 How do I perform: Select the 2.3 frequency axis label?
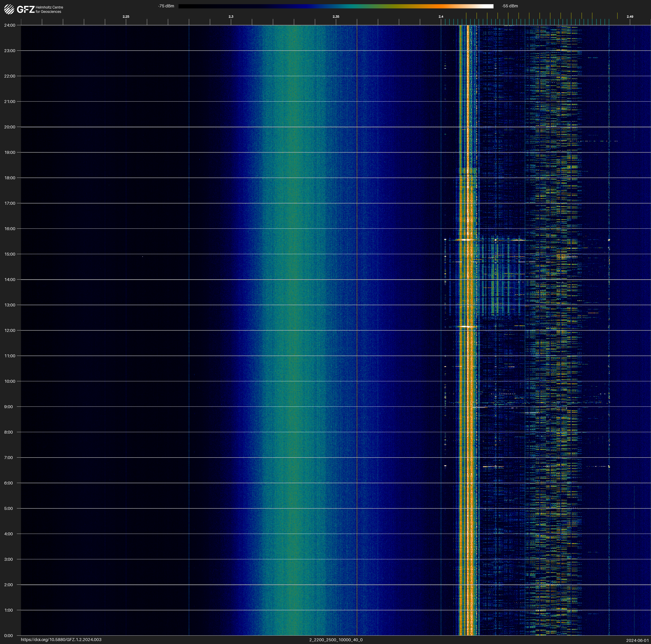coord(231,17)
